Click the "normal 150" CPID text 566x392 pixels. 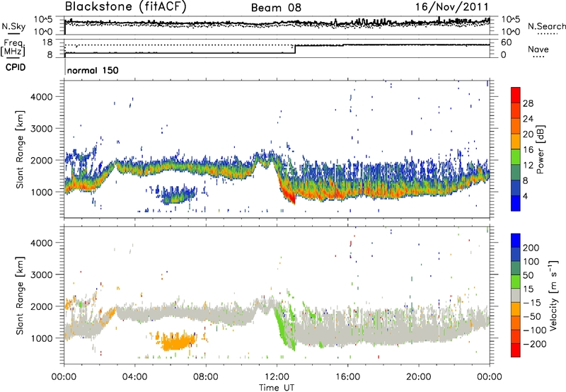coord(93,70)
